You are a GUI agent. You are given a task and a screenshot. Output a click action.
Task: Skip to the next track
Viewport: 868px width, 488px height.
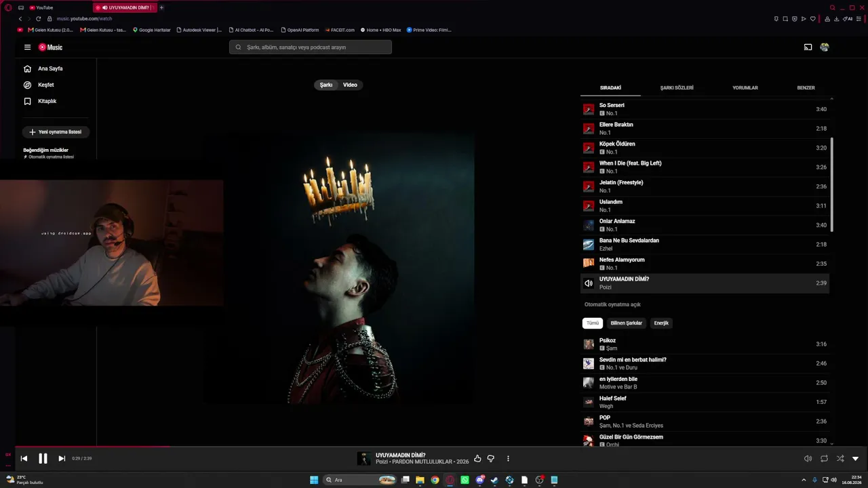(62, 459)
